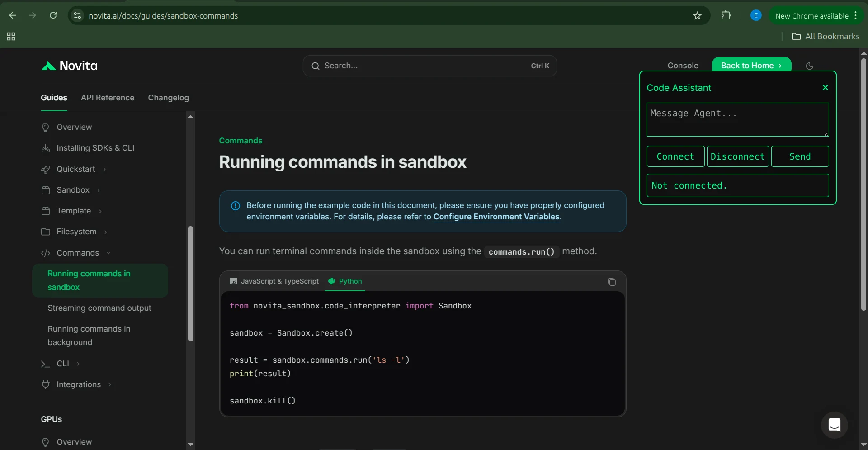Toggle dark mode moon icon
Image resolution: width=868 pixels, height=450 pixels.
pyautogui.click(x=809, y=66)
